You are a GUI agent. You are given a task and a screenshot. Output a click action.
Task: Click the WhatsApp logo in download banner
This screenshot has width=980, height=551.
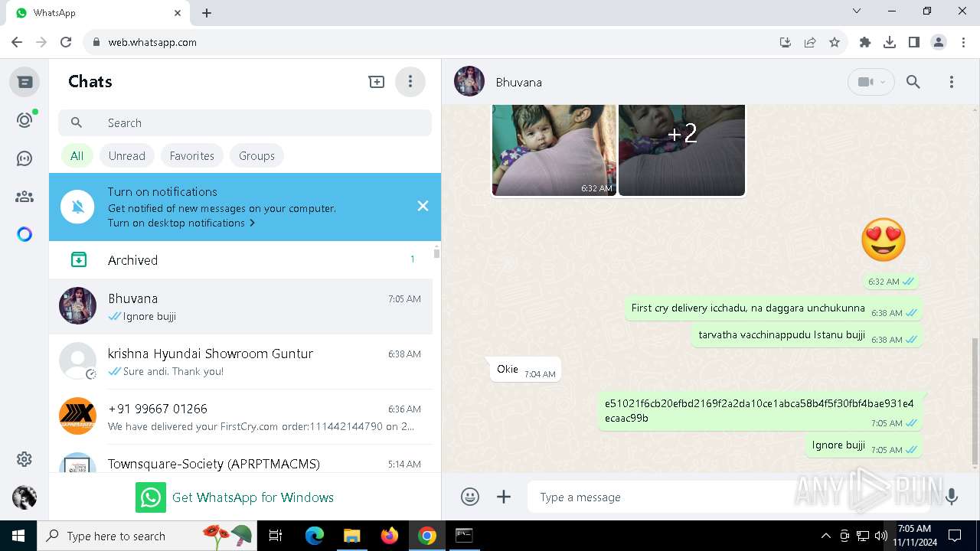(x=151, y=497)
